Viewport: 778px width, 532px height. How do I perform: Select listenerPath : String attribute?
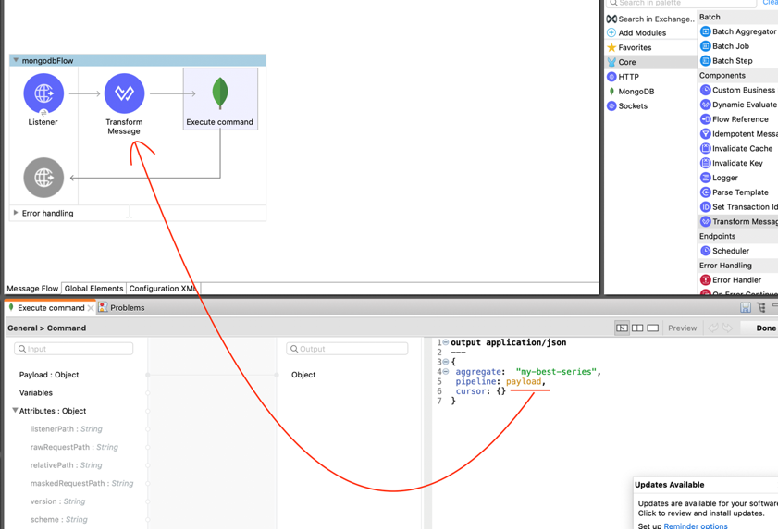[x=66, y=428]
